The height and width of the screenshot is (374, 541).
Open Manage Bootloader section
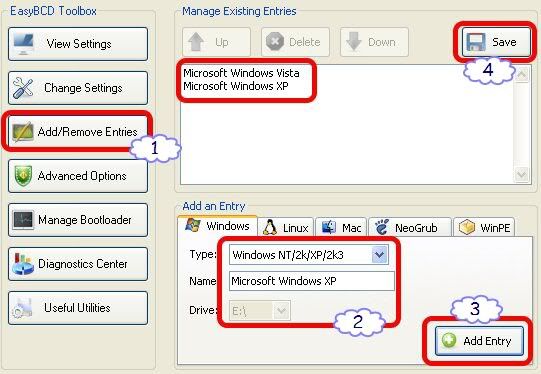[78, 220]
